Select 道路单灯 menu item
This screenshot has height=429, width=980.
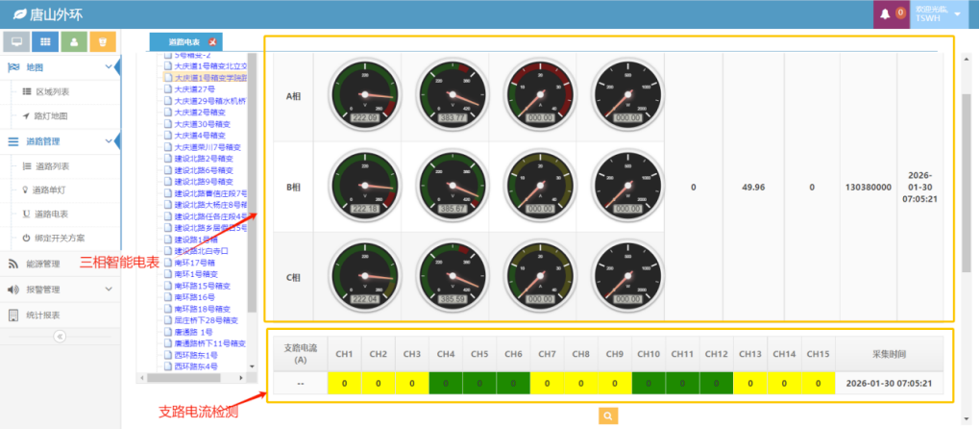coord(52,189)
